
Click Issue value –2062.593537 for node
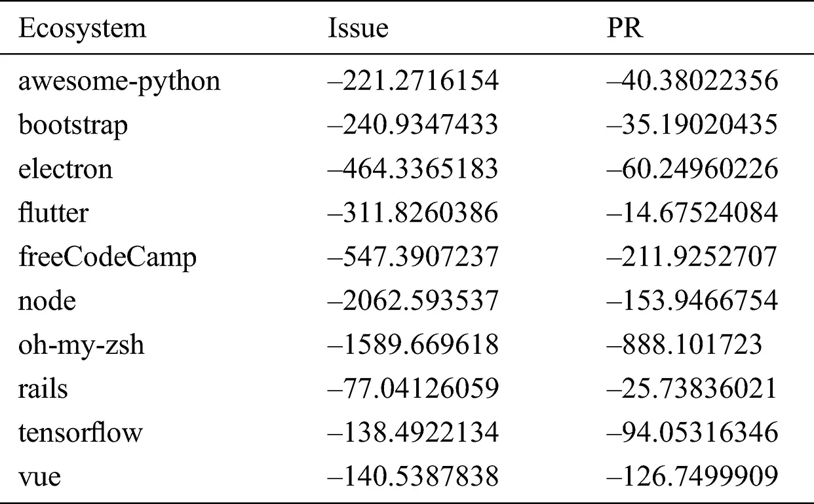[414, 301]
